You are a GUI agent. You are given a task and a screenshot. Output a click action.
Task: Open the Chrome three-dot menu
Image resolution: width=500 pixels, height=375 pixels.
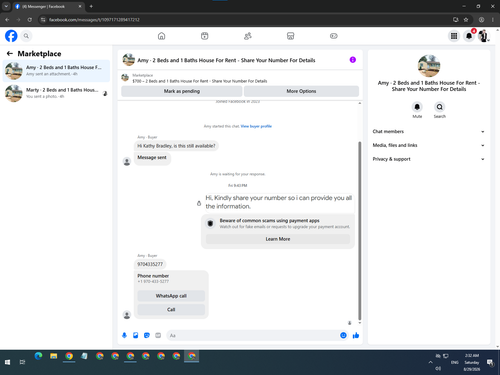point(492,20)
